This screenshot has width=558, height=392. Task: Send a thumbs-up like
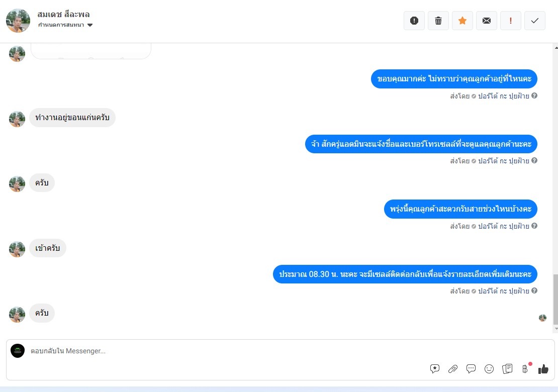(x=543, y=369)
